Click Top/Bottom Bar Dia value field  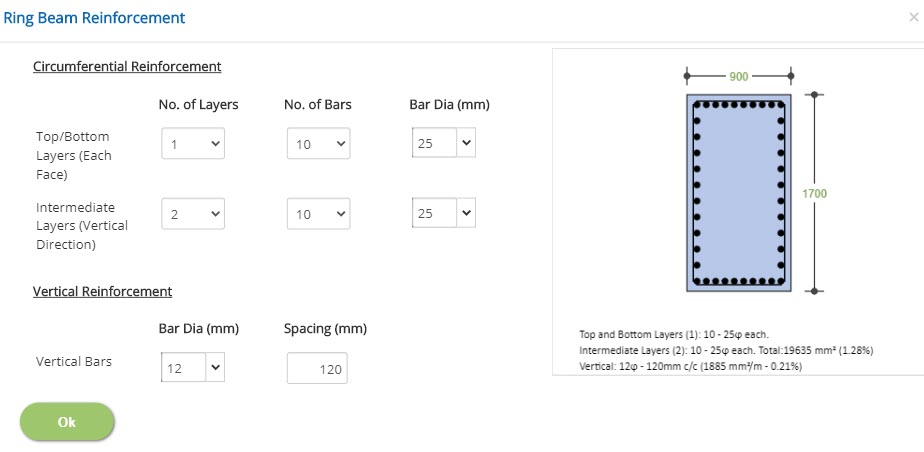coord(434,143)
